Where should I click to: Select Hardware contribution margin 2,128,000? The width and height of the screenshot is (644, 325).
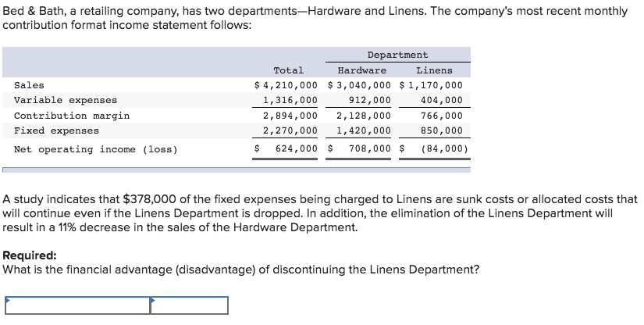[x=364, y=116]
